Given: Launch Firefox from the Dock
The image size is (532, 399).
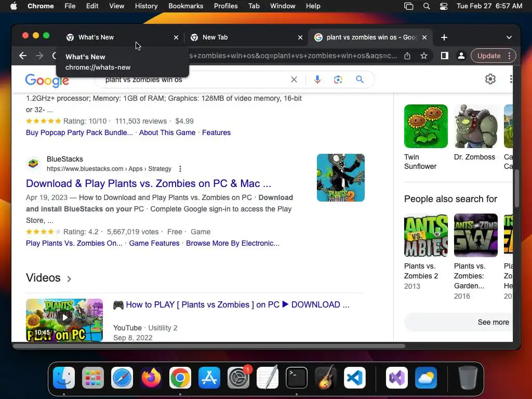Looking at the screenshot, I should [151, 378].
